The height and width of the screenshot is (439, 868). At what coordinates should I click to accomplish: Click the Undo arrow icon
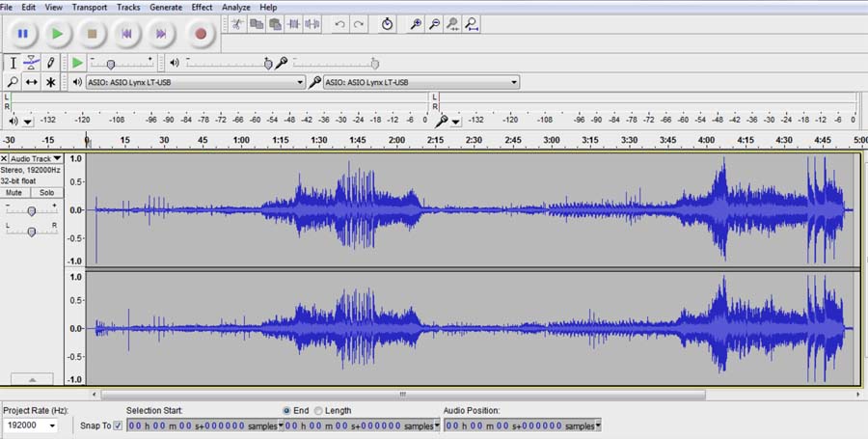click(339, 23)
